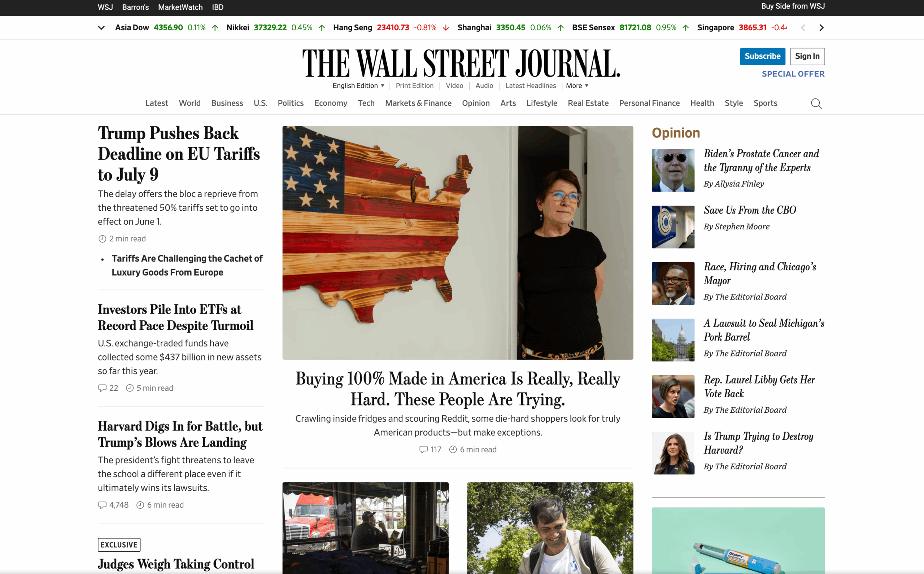Open the SPECIAL OFFER link

(793, 74)
